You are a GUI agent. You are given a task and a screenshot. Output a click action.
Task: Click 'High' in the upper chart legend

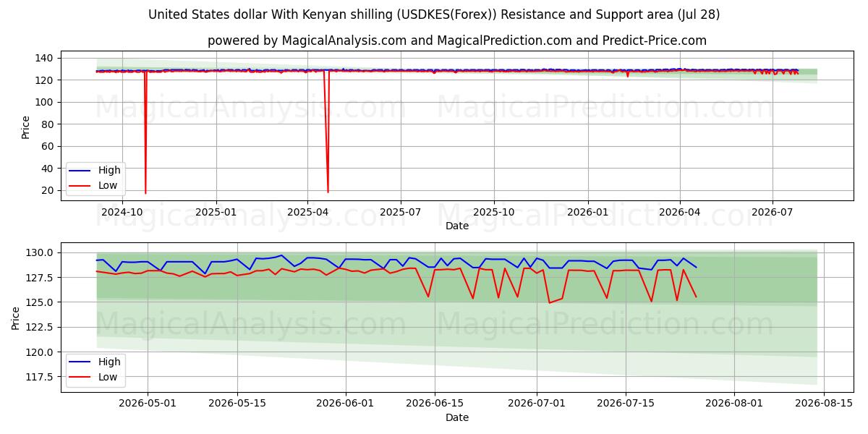pos(109,171)
